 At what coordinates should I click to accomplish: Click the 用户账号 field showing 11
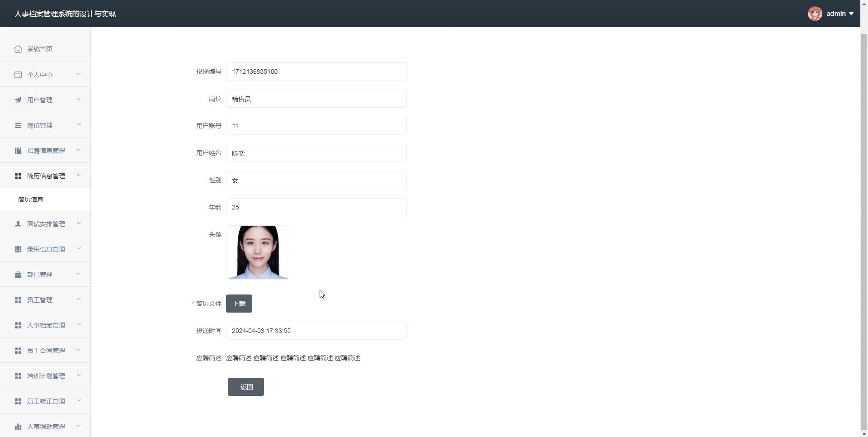(x=316, y=126)
